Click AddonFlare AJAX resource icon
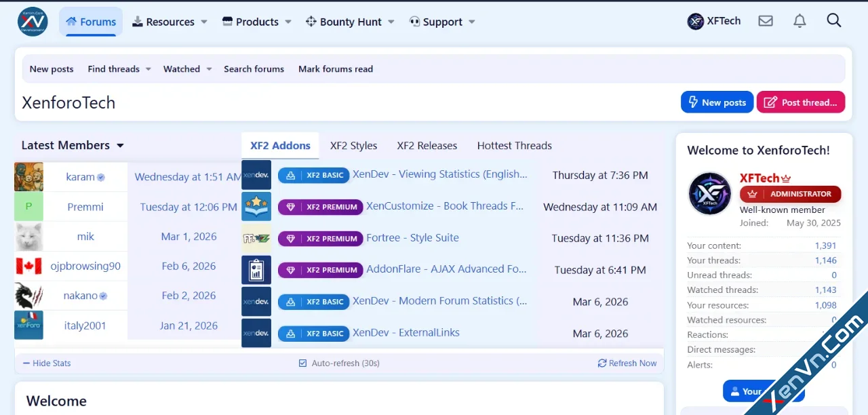The image size is (868, 415). click(x=256, y=270)
